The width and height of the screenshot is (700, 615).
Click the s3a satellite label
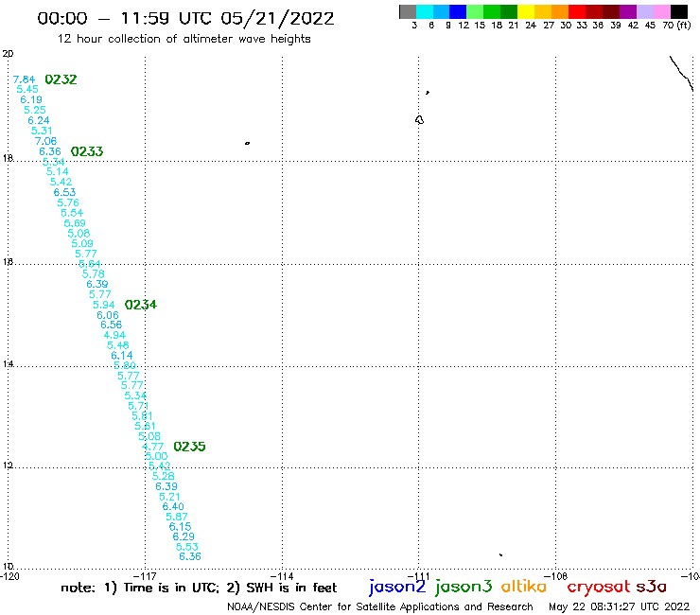652,587
